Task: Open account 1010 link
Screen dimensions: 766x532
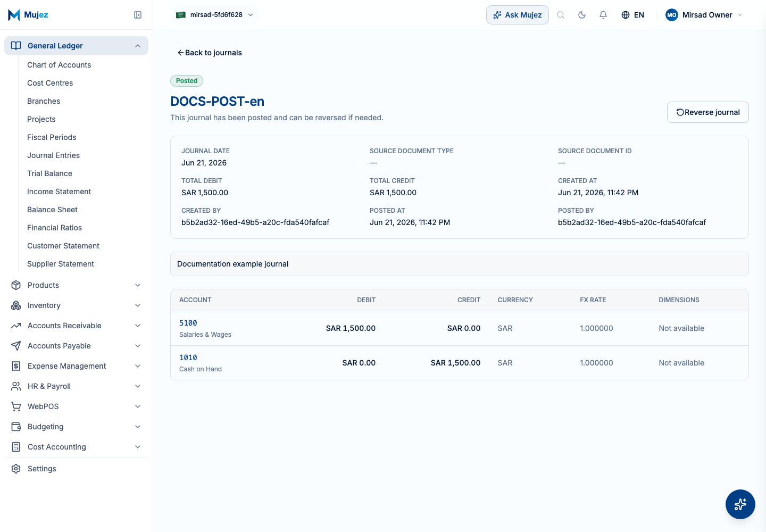Action: point(188,358)
